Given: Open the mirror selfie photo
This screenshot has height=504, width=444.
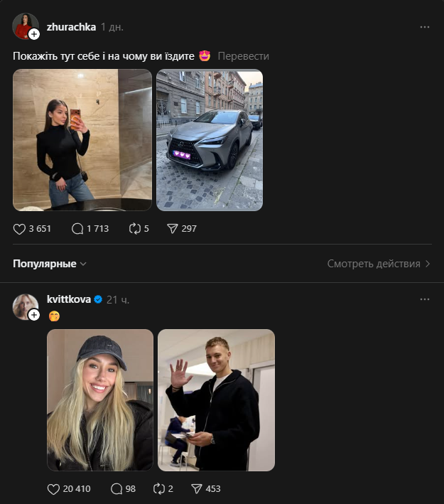Looking at the screenshot, I should (x=82, y=140).
